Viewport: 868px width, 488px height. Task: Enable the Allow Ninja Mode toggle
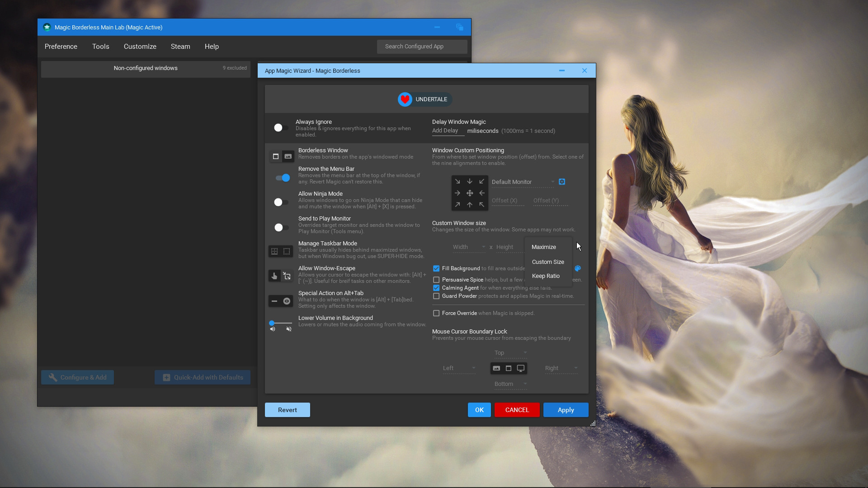pyautogui.click(x=280, y=202)
